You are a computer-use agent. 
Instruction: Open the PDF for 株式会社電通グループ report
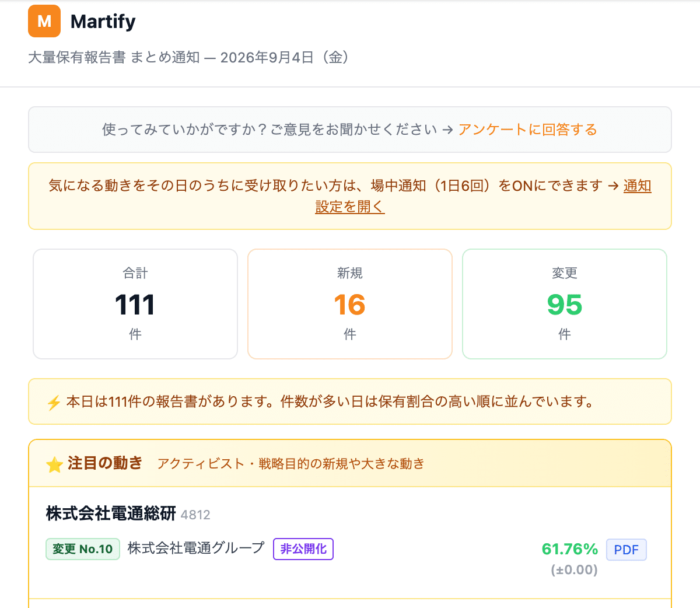coord(626,550)
